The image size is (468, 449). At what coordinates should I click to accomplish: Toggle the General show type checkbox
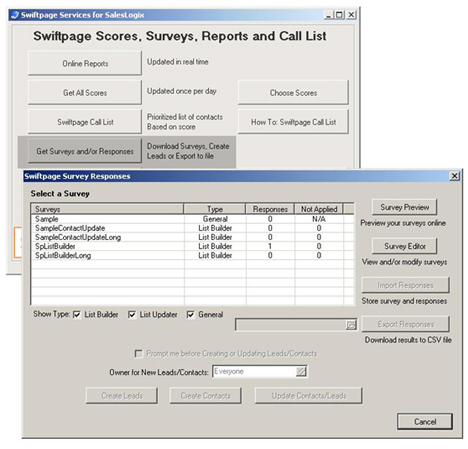[x=191, y=315]
